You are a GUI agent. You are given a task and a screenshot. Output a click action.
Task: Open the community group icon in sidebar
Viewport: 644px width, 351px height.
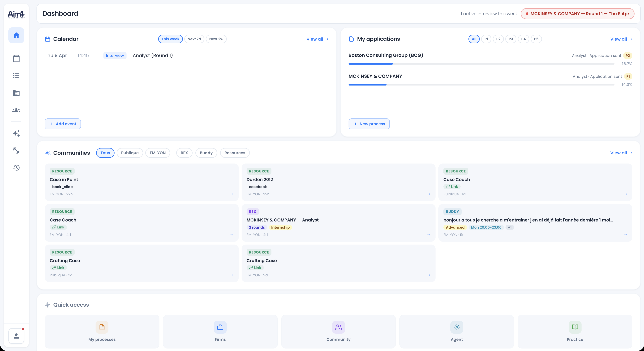(16, 110)
